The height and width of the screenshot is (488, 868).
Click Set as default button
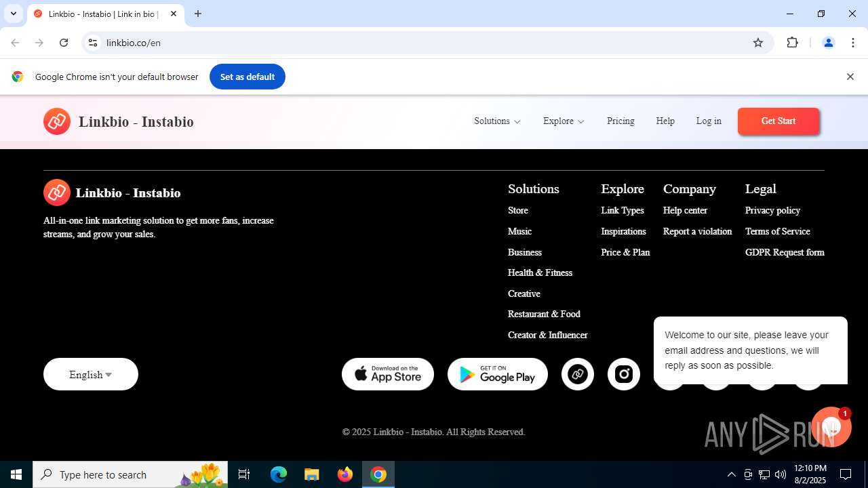(248, 77)
